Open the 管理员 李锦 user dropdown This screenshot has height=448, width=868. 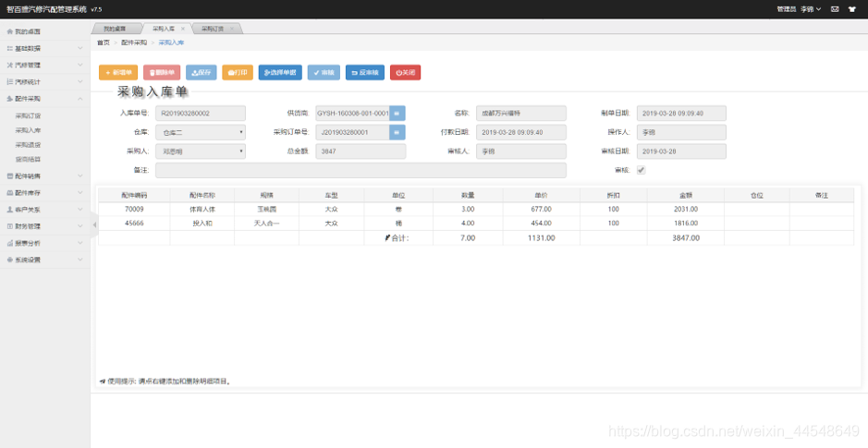coord(799,9)
